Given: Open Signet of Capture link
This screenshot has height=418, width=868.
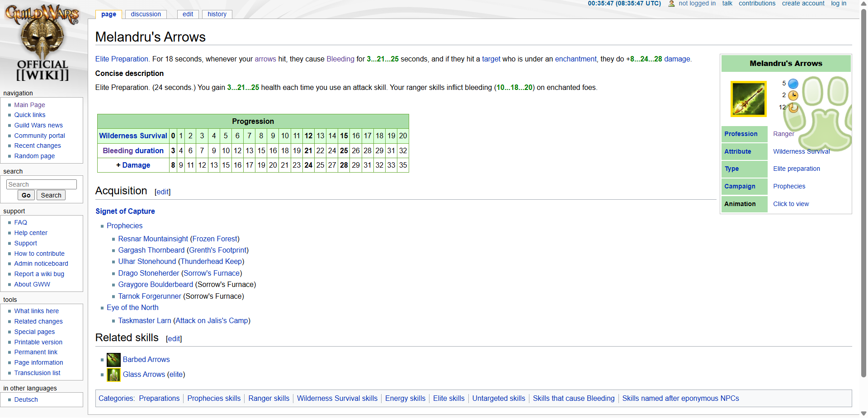Looking at the screenshot, I should (125, 211).
